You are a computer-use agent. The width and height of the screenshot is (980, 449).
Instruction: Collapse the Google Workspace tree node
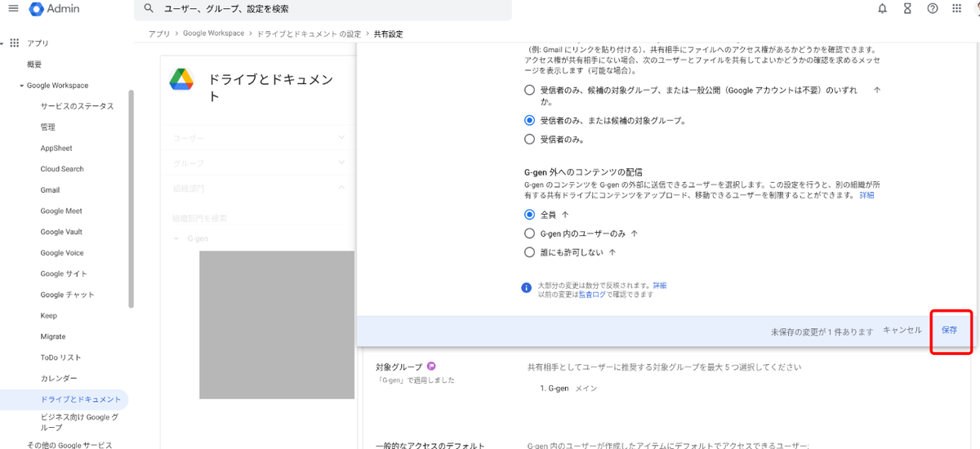[x=21, y=86]
